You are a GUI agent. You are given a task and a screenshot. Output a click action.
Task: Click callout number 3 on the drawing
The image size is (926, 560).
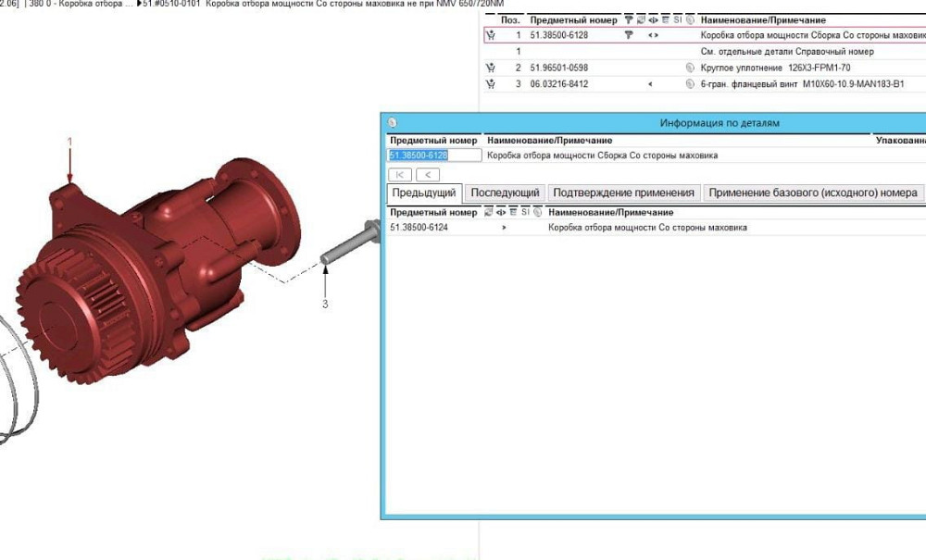pyautogui.click(x=325, y=304)
